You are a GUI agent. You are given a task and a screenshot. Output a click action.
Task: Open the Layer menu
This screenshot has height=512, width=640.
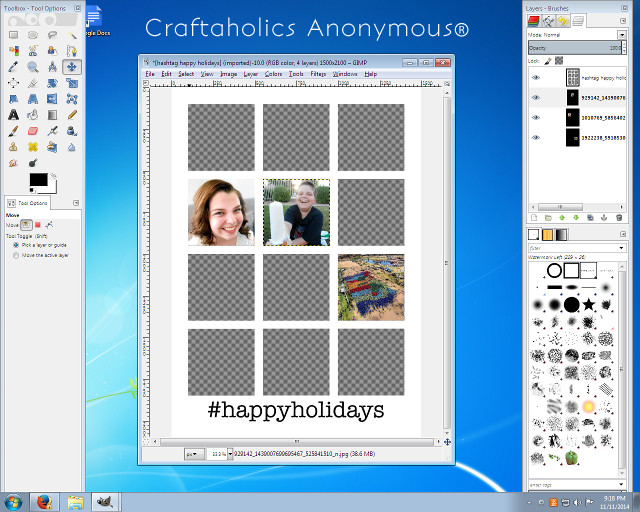pyautogui.click(x=251, y=74)
